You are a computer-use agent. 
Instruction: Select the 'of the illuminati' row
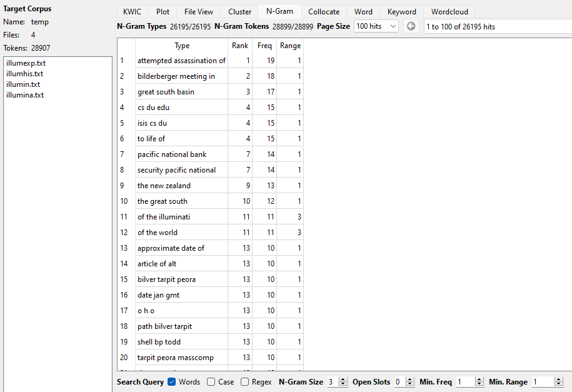pos(210,217)
